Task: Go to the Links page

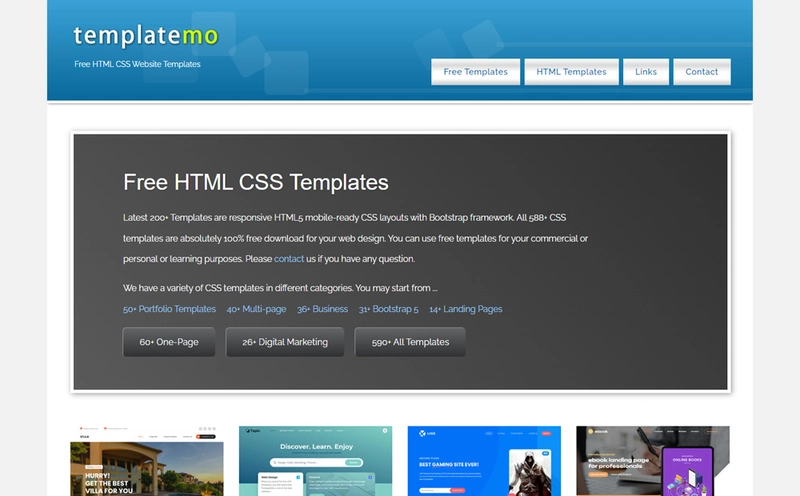Action: (646, 71)
